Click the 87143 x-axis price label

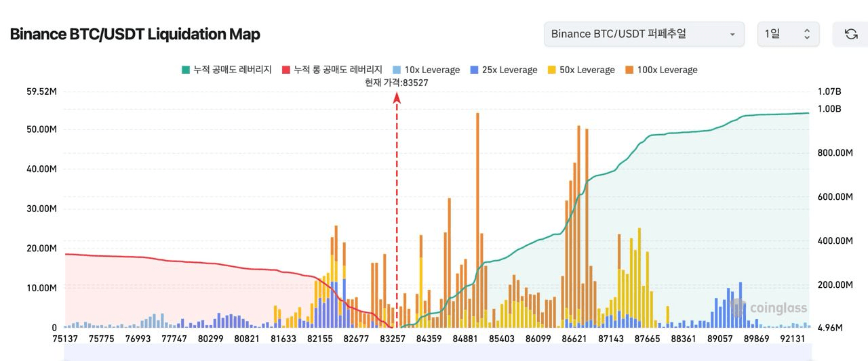[611, 338]
